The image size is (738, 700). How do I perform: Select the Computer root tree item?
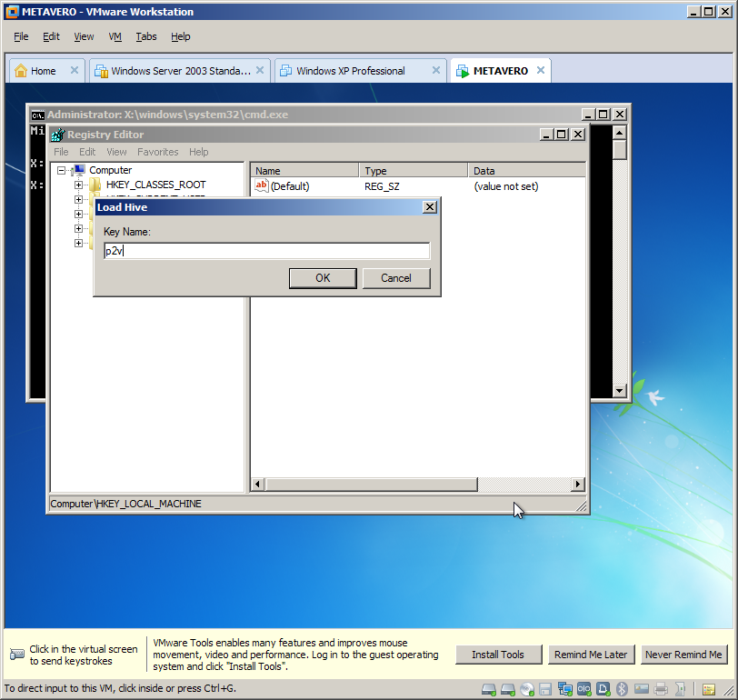coord(111,170)
